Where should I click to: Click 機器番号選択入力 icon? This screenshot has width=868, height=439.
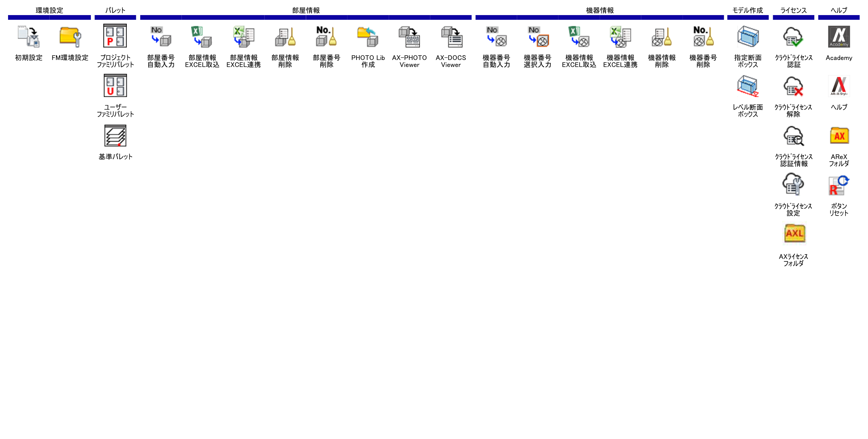[538, 37]
